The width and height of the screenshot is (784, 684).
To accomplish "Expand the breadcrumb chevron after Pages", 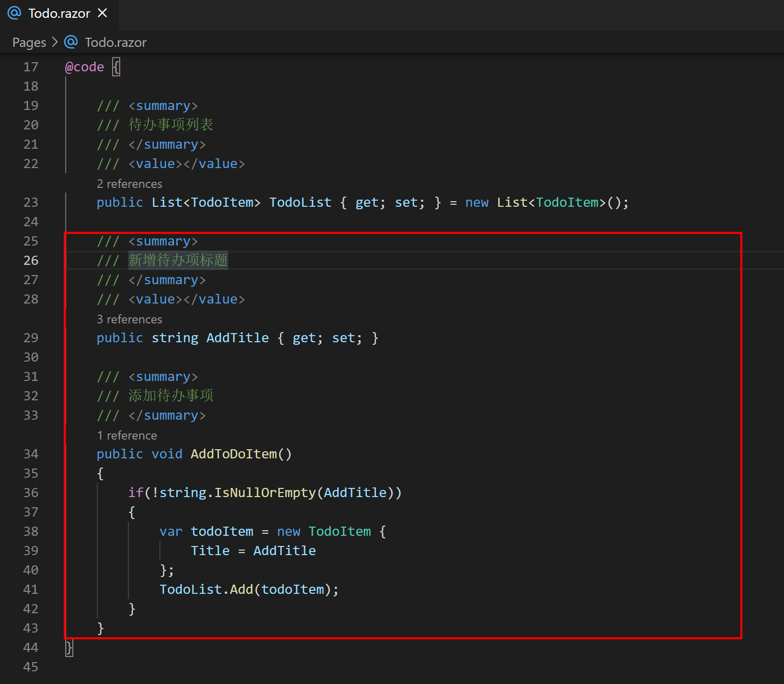I will click(55, 42).
